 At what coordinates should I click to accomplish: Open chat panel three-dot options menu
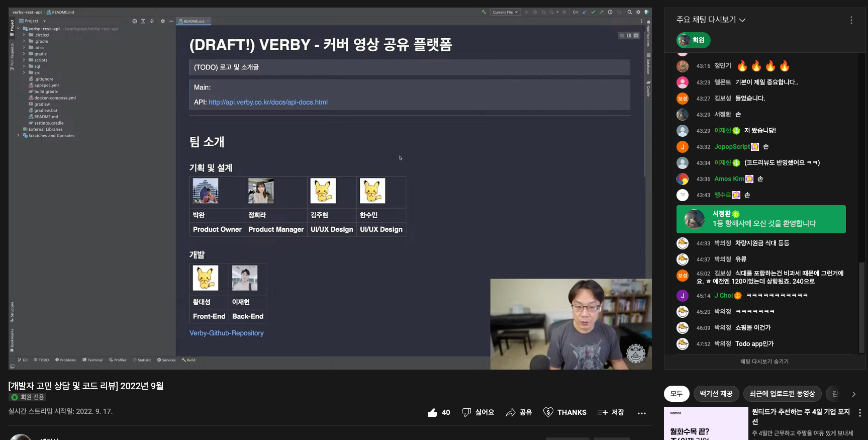(x=851, y=20)
